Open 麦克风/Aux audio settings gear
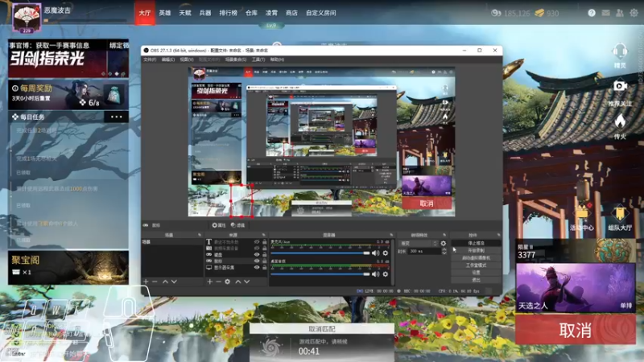The image size is (644, 362). click(386, 253)
